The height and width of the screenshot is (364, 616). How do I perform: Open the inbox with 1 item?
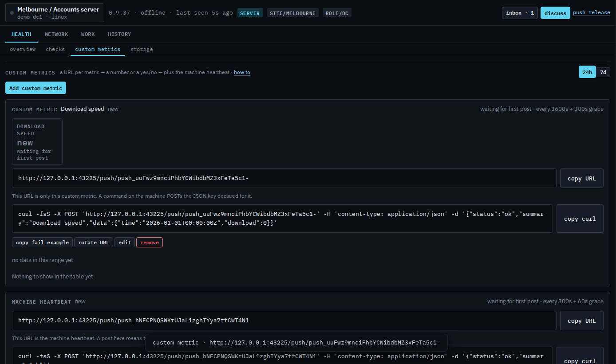(x=520, y=13)
